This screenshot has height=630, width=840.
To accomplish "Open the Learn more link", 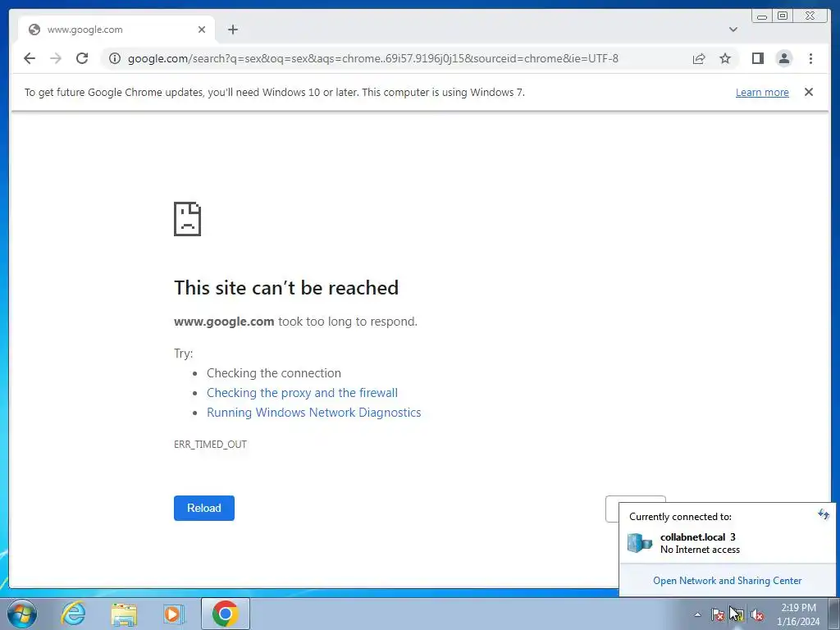I will pyautogui.click(x=762, y=92).
